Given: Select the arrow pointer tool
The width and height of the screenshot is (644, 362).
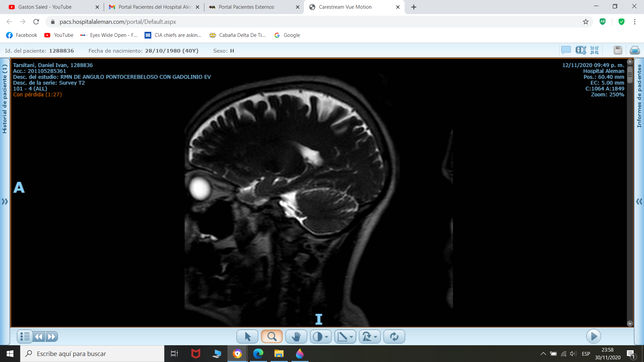Looking at the screenshot, I should 248,337.
